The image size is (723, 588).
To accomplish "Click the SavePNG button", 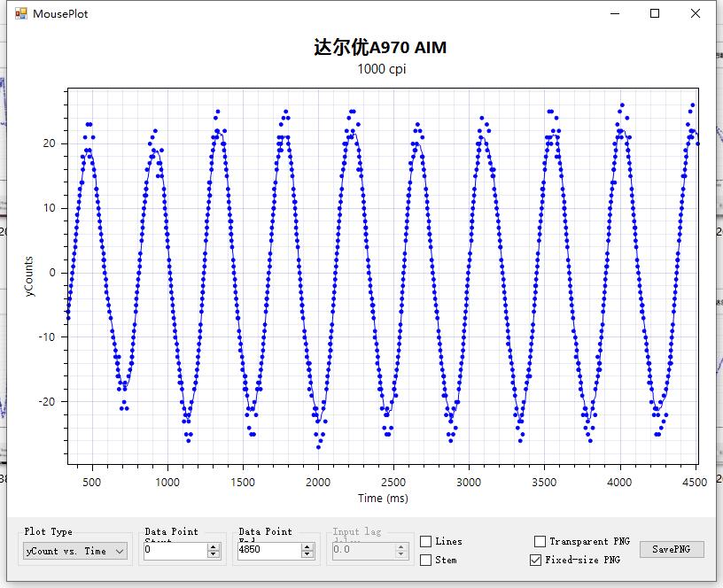I will (672, 549).
